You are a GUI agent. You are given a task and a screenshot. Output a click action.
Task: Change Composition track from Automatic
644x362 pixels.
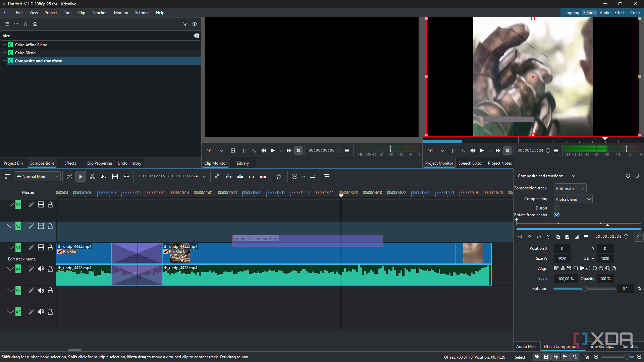569,188
